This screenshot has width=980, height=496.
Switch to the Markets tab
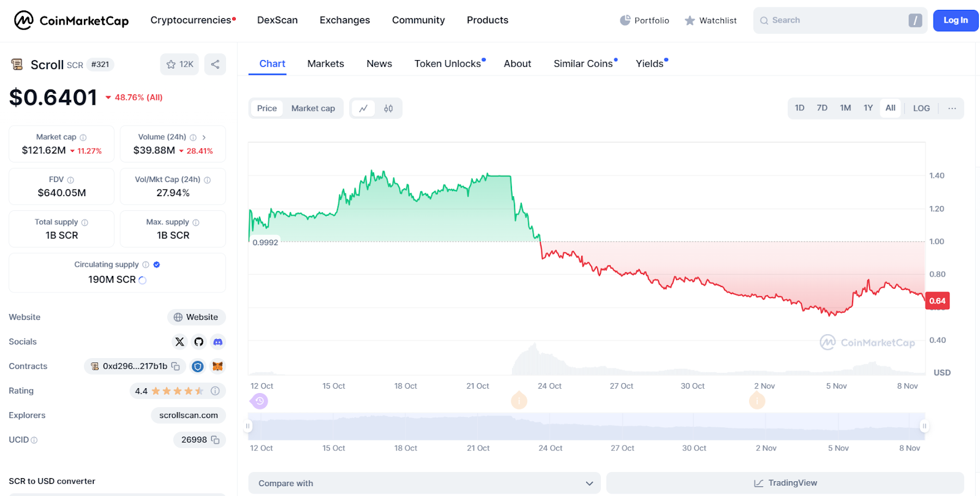click(x=326, y=64)
